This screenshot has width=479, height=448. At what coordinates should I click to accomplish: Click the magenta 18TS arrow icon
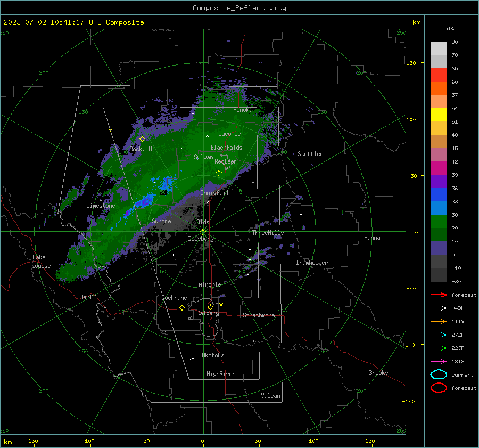click(x=439, y=362)
